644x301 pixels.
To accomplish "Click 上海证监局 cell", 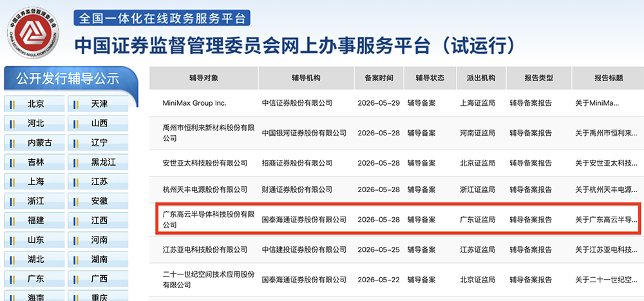I will (478, 103).
